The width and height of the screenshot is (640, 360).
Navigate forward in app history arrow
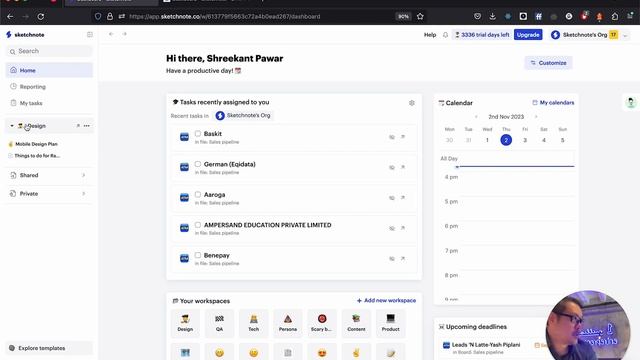click(124, 34)
